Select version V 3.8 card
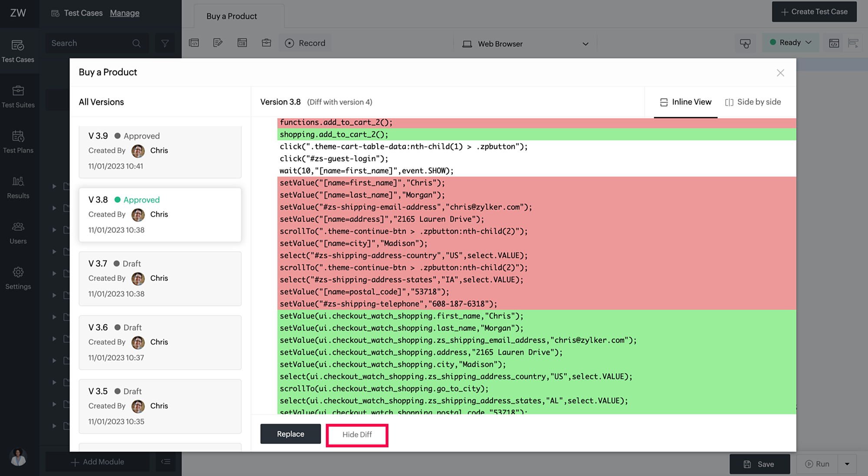This screenshot has height=476, width=868. point(160,215)
